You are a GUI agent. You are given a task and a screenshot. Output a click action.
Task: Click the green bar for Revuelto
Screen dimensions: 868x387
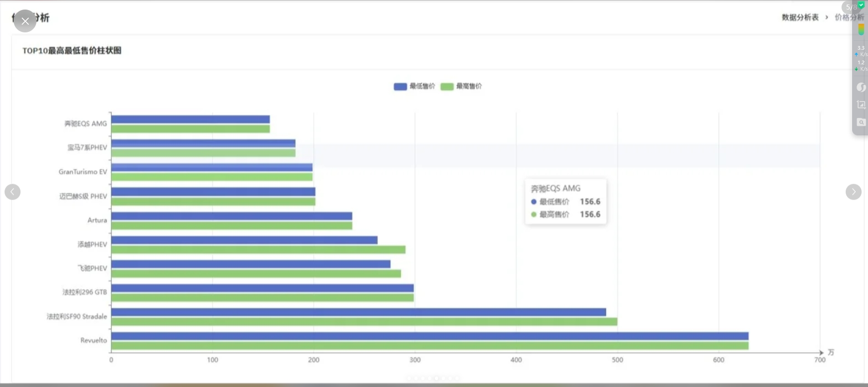(430, 346)
